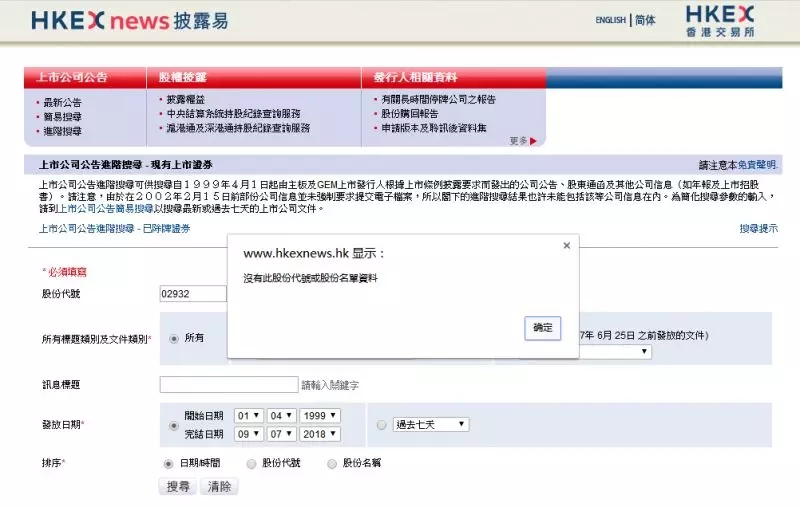This screenshot has height=507, width=800.
Task: Click the 訊息標題 keyword input field
Action: click(x=229, y=385)
